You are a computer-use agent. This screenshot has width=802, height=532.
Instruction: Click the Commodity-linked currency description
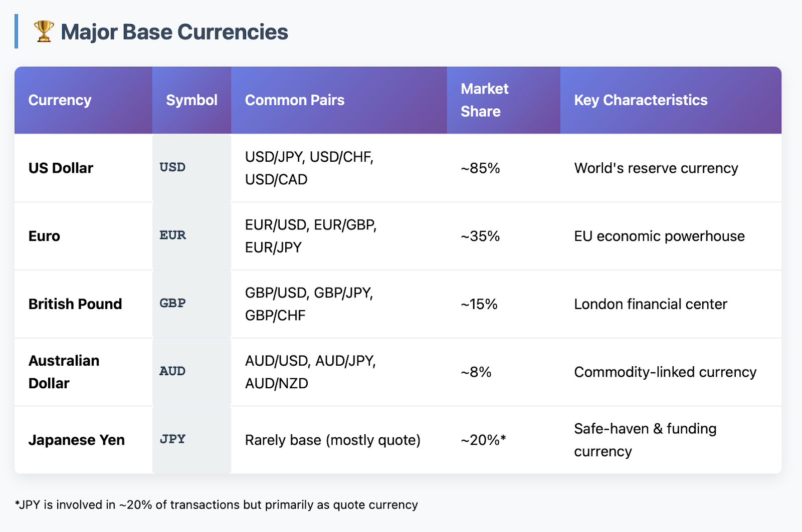[x=665, y=372]
